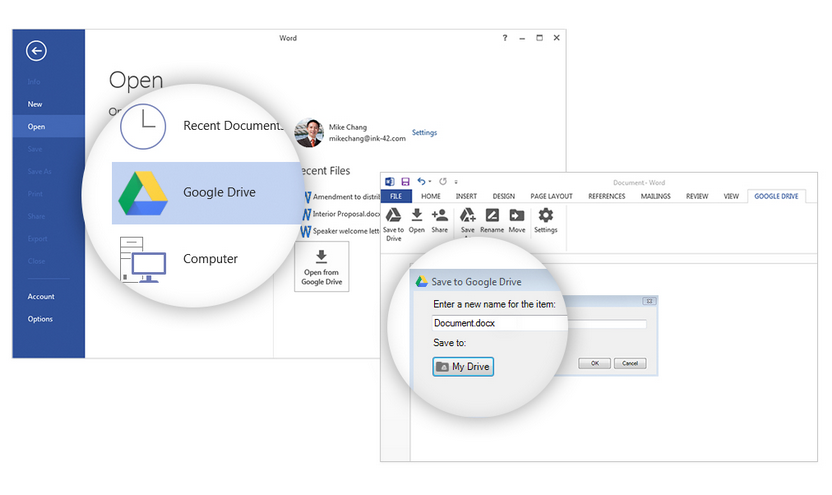This screenshot has height=495, width=832.
Task: Click the help question mark in Word window
Action: point(505,38)
